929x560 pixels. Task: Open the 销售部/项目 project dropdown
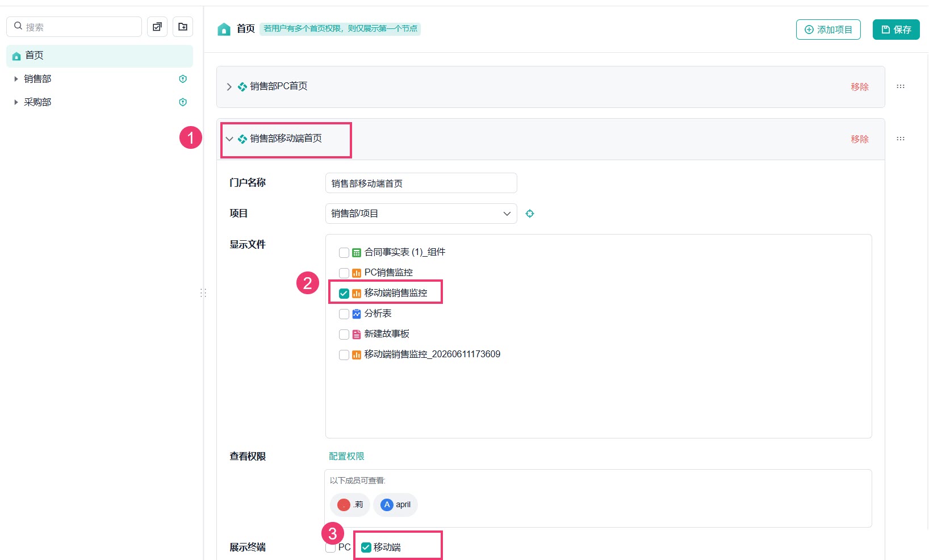click(x=421, y=214)
